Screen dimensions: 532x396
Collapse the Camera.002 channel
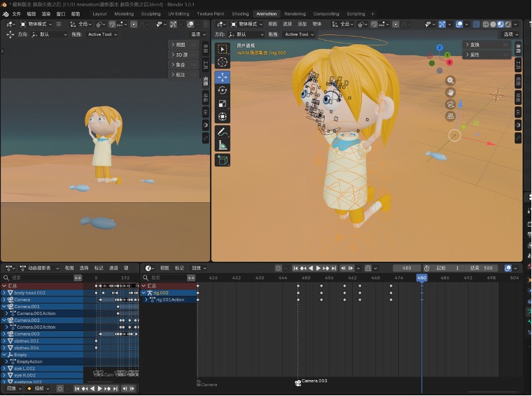[x=4, y=320]
